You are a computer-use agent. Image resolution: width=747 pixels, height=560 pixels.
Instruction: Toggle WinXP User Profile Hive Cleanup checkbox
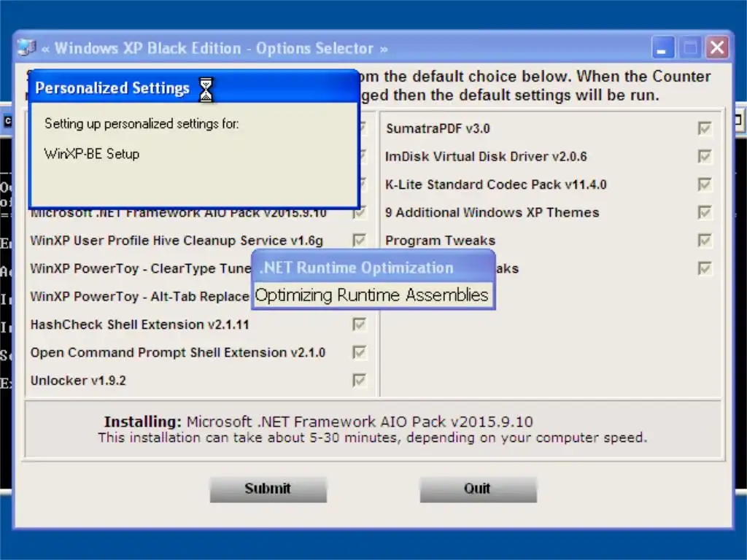tap(359, 241)
